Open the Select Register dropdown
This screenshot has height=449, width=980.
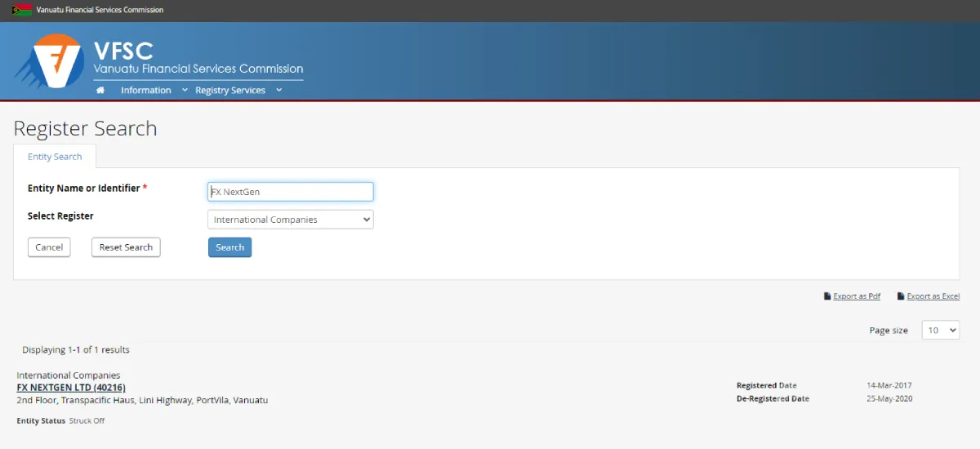click(x=291, y=220)
